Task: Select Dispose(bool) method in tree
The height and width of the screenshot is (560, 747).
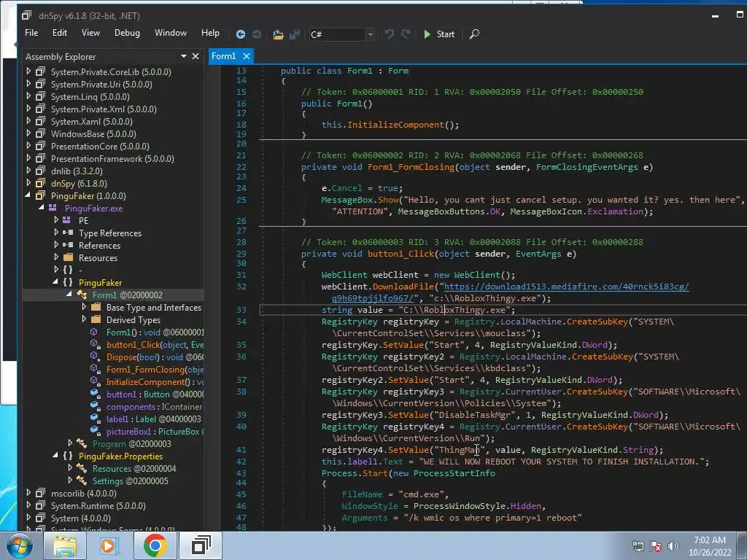Action: [x=155, y=357]
